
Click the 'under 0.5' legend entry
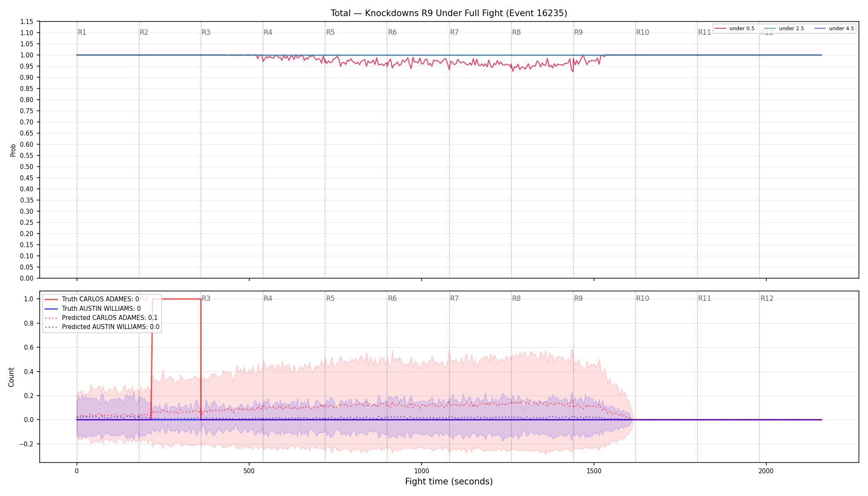click(x=735, y=29)
